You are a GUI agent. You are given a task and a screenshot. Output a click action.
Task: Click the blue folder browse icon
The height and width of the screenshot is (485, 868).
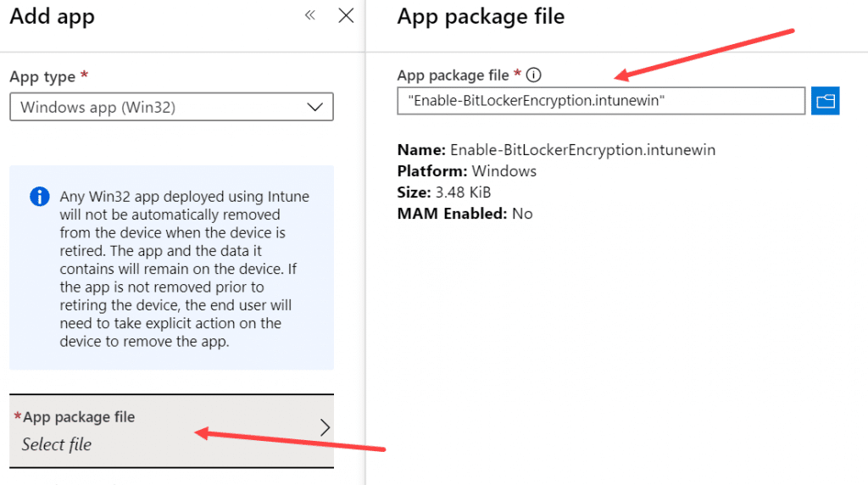[x=825, y=101]
